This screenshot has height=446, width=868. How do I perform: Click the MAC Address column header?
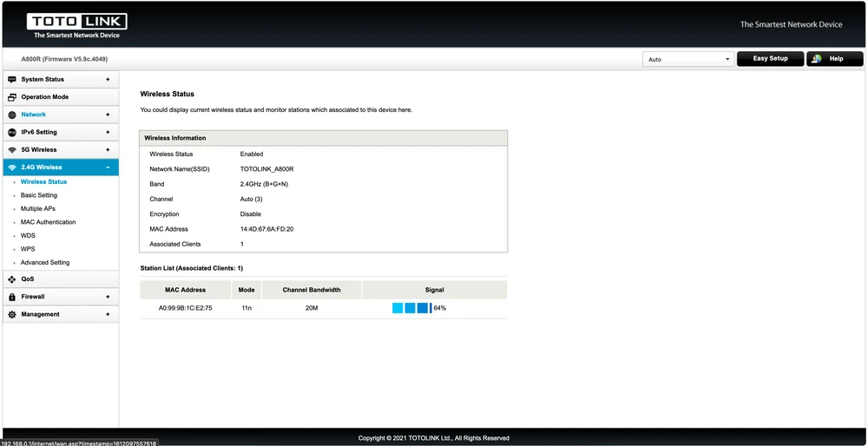click(186, 290)
